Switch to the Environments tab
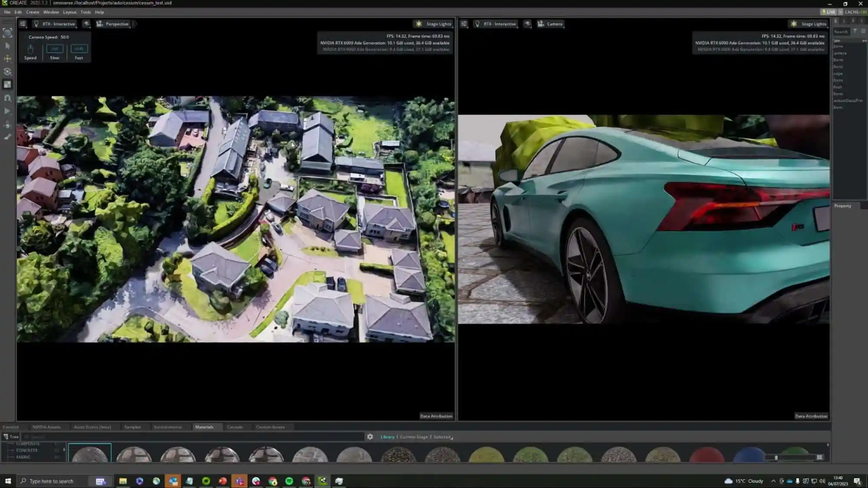Viewport: 868px width, 488px height. click(x=168, y=427)
